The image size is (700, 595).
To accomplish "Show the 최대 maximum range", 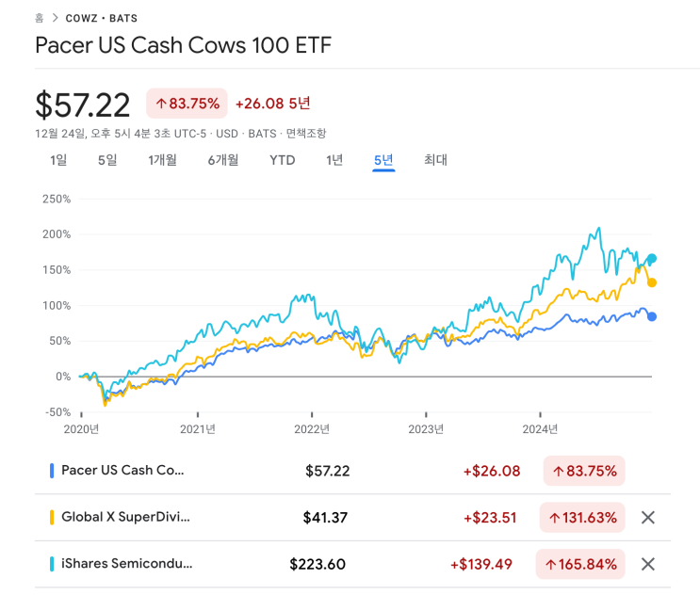I will point(435,160).
